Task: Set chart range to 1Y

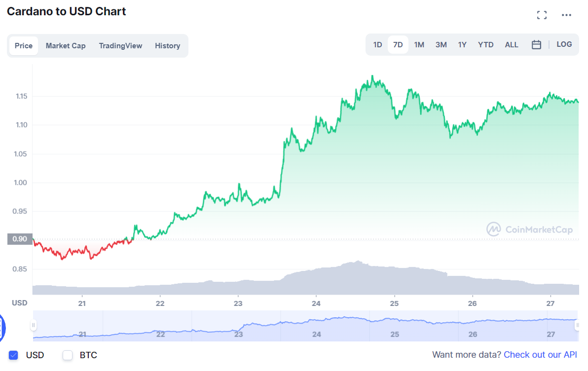Action: (462, 44)
